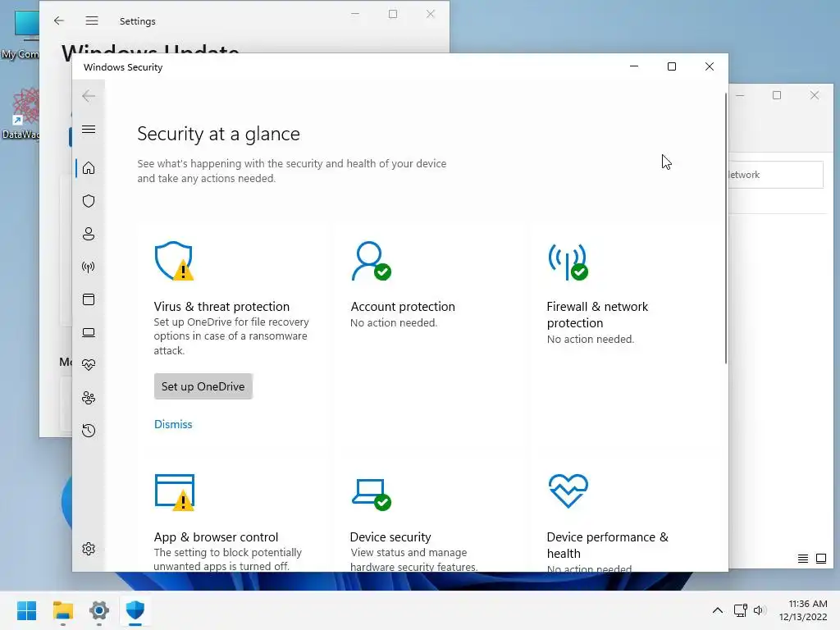Maximize the Windows Security window
The image size is (840, 630).
click(671, 66)
